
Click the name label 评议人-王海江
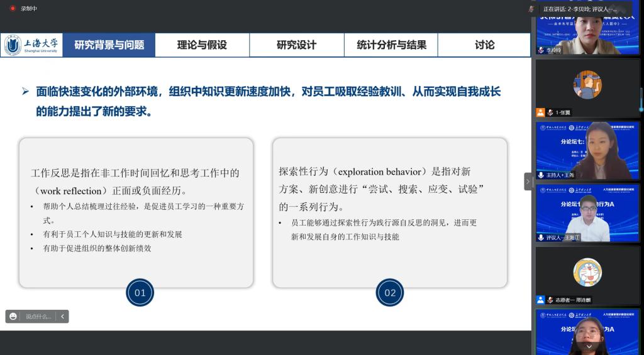point(563,238)
